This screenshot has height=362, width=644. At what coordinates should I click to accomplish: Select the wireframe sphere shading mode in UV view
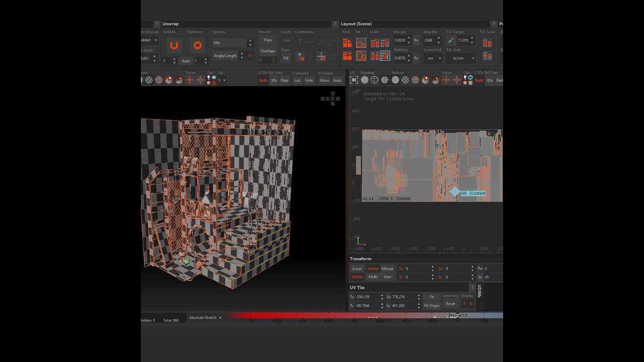[x=374, y=80]
